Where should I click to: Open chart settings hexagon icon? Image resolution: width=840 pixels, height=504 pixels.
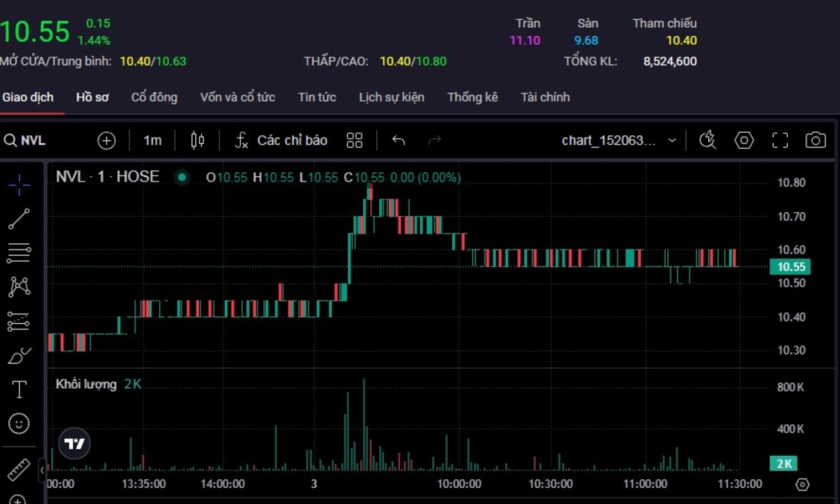(x=744, y=141)
